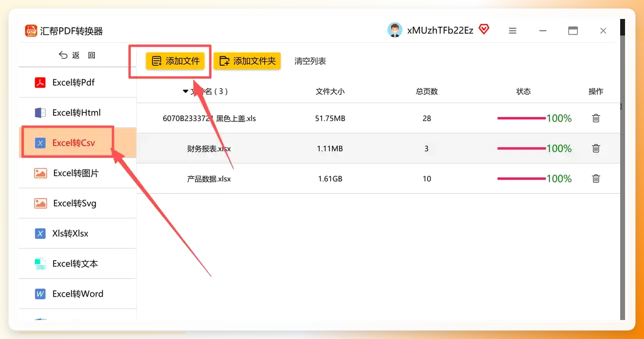Screen dimensions: 644x339
Task: Click the Excel转图片 picture icon
Action: (40, 173)
